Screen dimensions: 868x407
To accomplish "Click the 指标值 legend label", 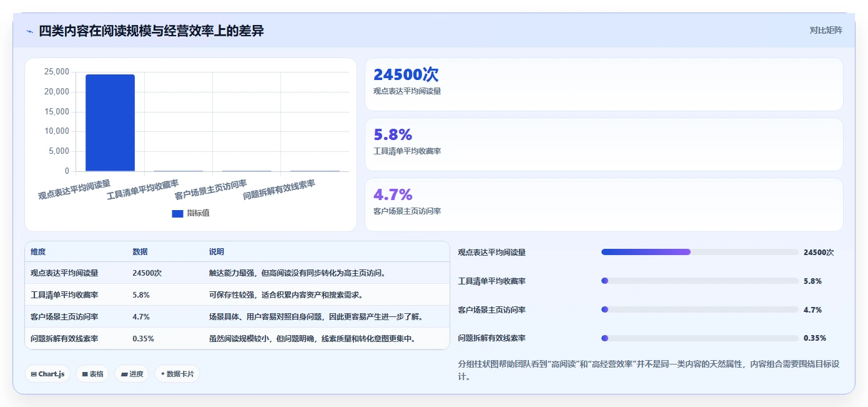I will coord(198,213).
